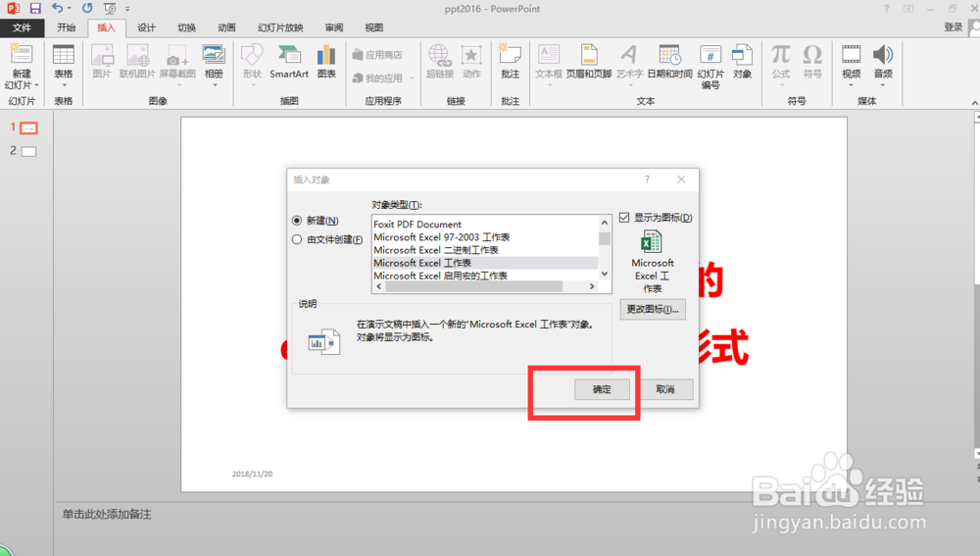The width and height of the screenshot is (980, 556).
Task: Click the 应用商店 button
Action: 377,54
